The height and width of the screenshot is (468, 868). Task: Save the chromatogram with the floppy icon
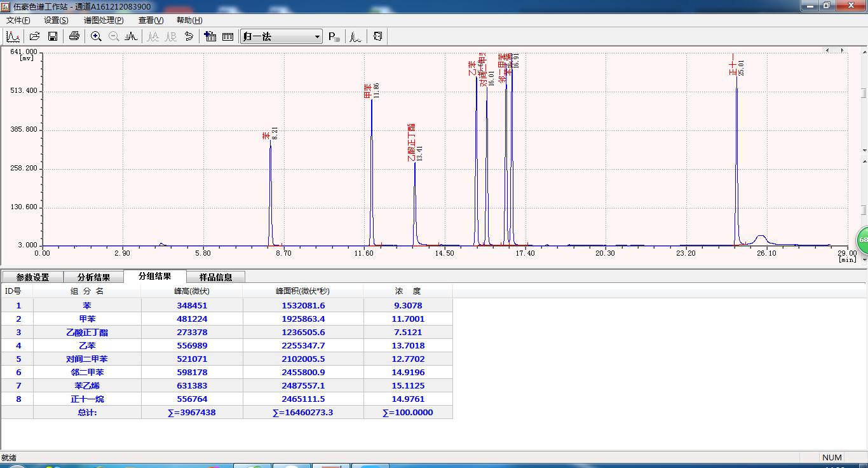pyautogui.click(x=53, y=37)
